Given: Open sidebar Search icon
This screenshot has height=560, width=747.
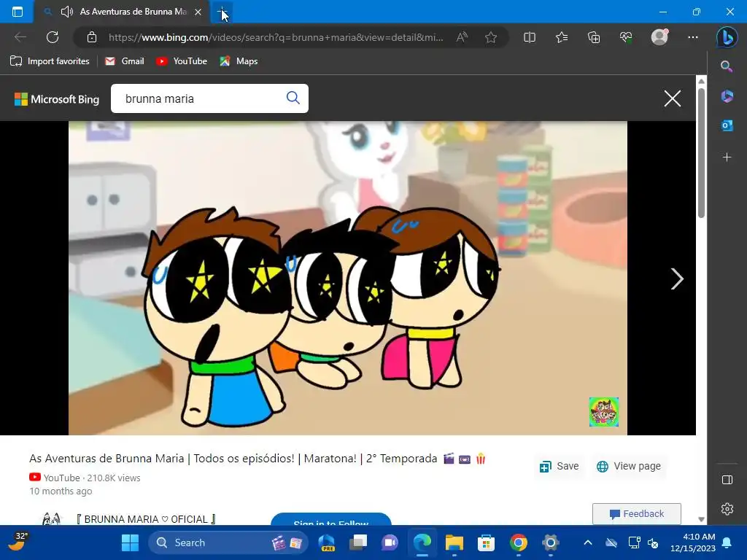Looking at the screenshot, I should (x=727, y=66).
